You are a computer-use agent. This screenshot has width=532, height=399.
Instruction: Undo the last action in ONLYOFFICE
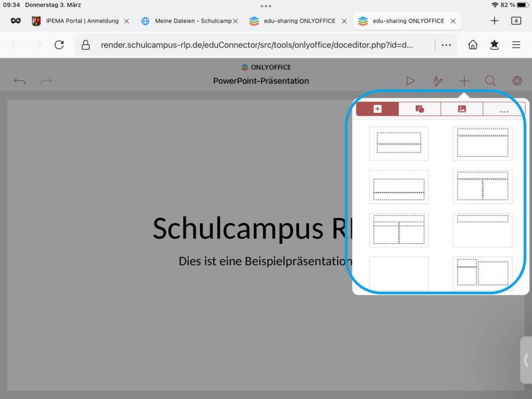(20, 81)
